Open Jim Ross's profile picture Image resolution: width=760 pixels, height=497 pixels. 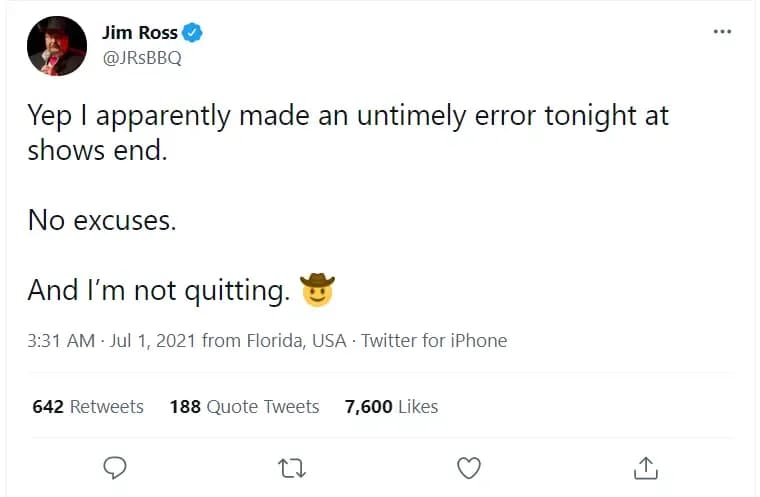click(56, 46)
